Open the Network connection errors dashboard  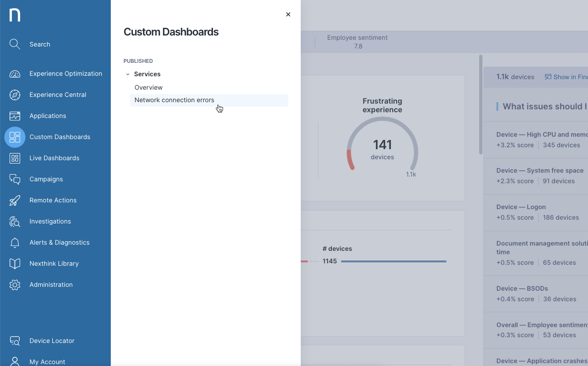coord(174,100)
